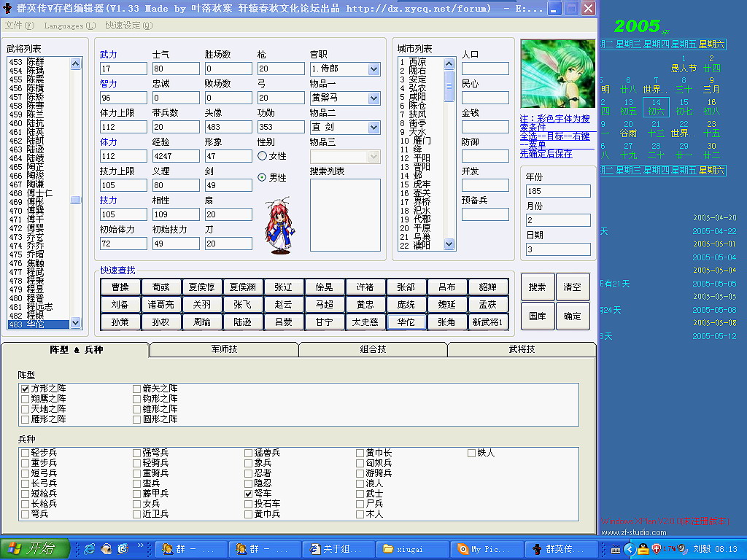Open the xiugai folder taskbar button
Viewport: 747px width, 560px height.
(413, 549)
